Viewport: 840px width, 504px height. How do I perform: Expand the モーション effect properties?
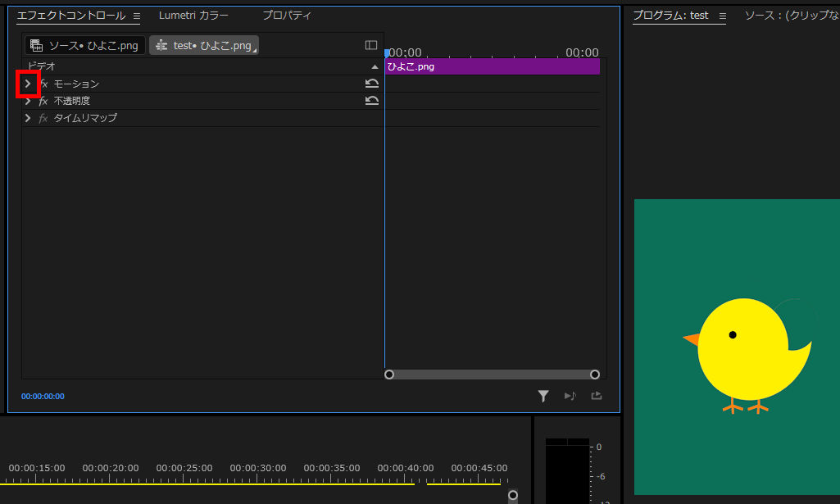coord(28,84)
